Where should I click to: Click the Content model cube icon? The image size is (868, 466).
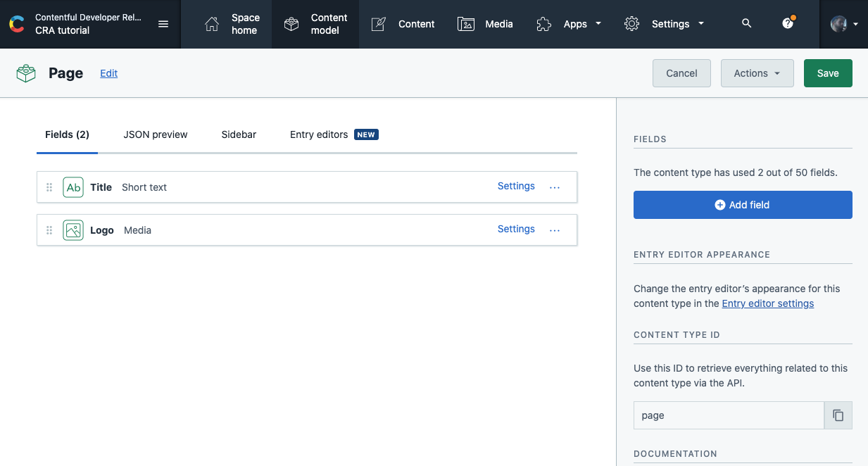click(291, 23)
